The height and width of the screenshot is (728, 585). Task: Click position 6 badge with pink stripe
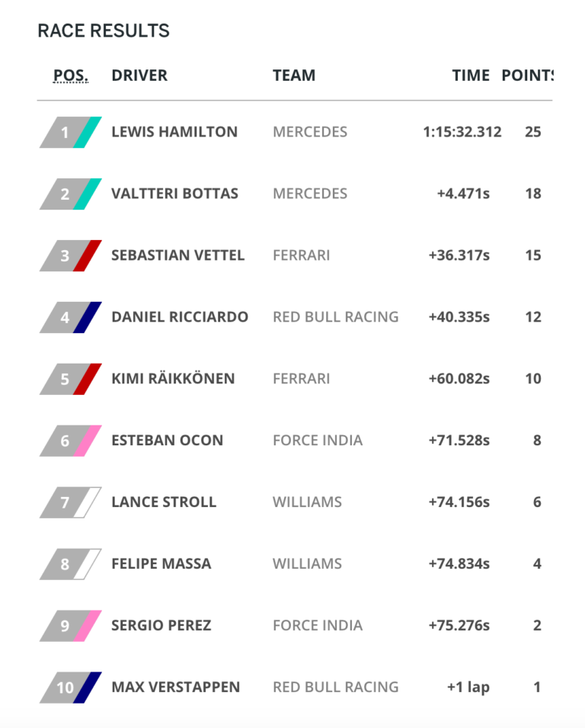pos(71,441)
